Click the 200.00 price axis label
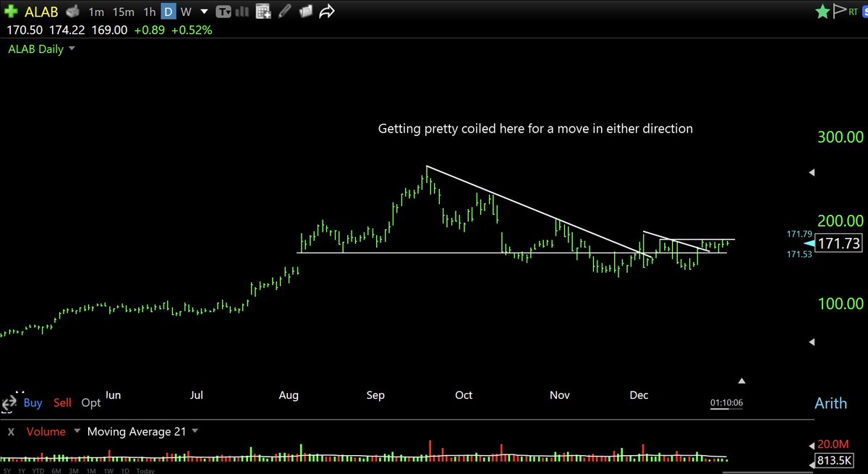This screenshot has height=474, width=868. (x=839, y=221)
